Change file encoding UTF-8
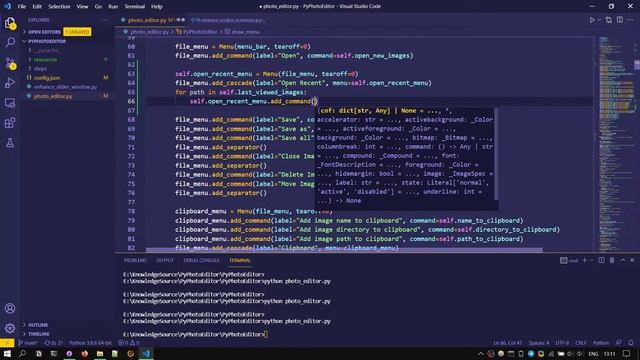Viewport: 640px width, 360px height. click(x=562, y=343)
